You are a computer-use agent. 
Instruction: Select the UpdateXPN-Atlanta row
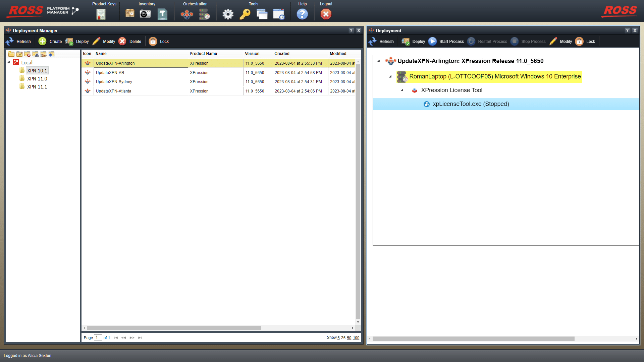[218, 91]
